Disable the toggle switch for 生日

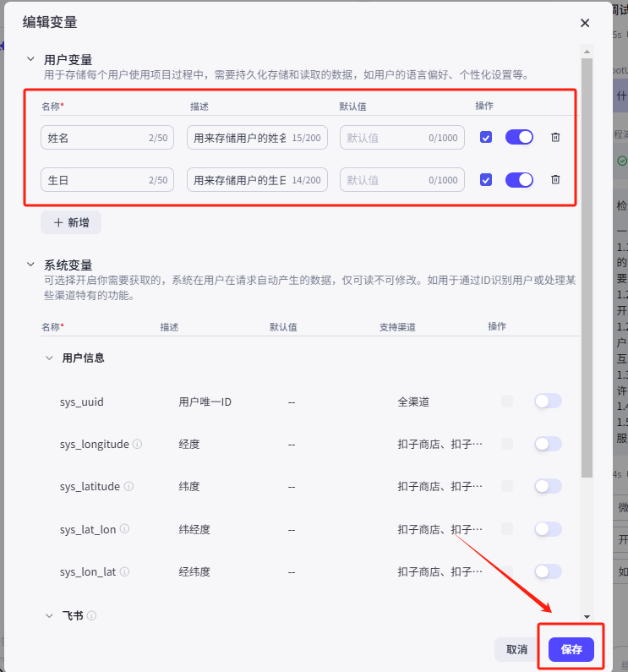click(x=519, y=179)
